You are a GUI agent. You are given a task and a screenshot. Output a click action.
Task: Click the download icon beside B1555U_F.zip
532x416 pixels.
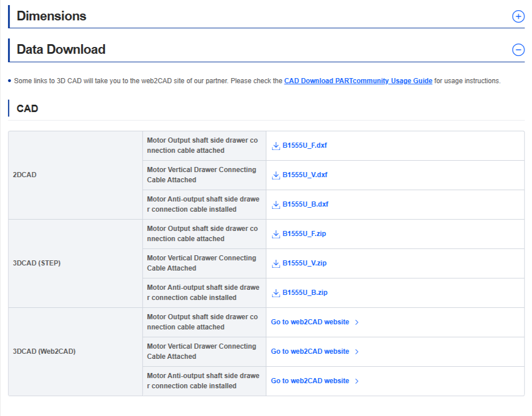[x=276, y=234]
